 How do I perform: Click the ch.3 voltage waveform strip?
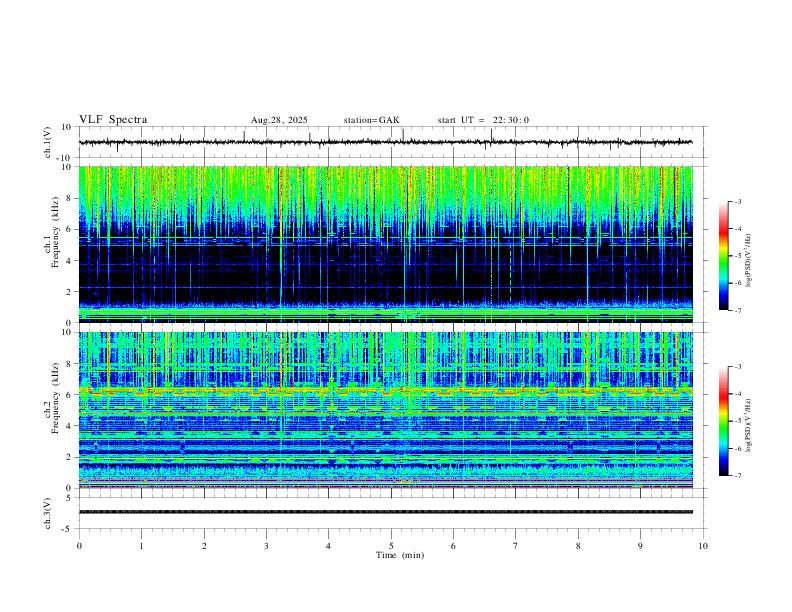385,512
